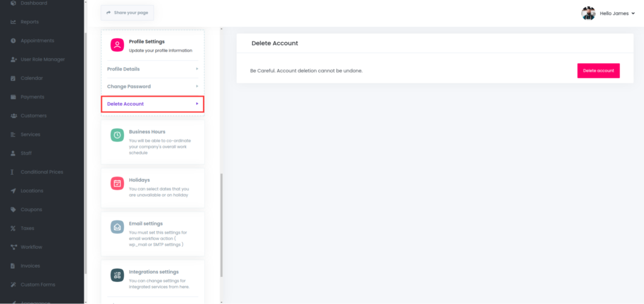Click the Email settings envelope icon

(117, 227)
